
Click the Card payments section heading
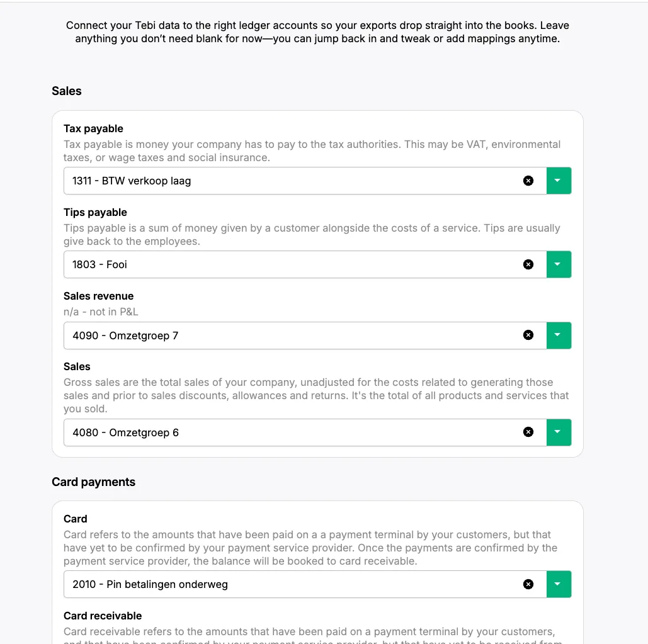coord(93,482)
